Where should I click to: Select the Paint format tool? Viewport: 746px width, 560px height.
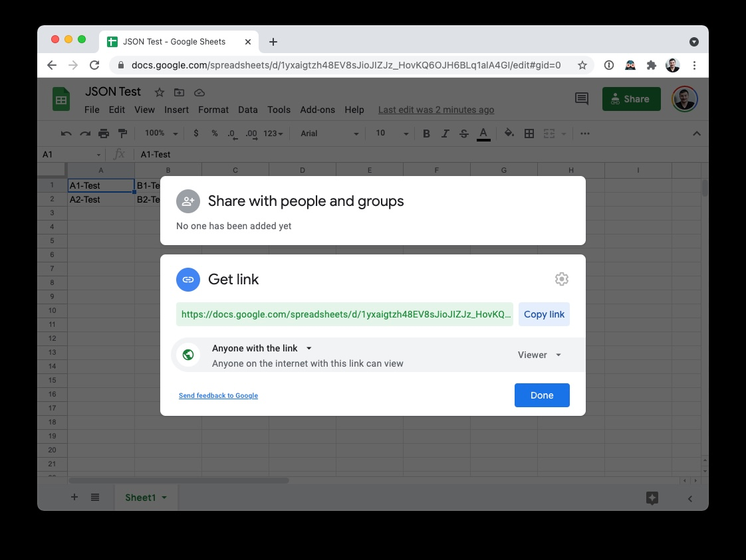pos(122,133)
